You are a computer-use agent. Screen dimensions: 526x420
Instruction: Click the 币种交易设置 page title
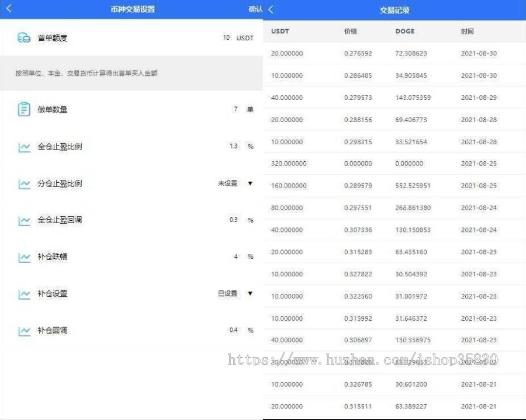(x=133, y=9)
